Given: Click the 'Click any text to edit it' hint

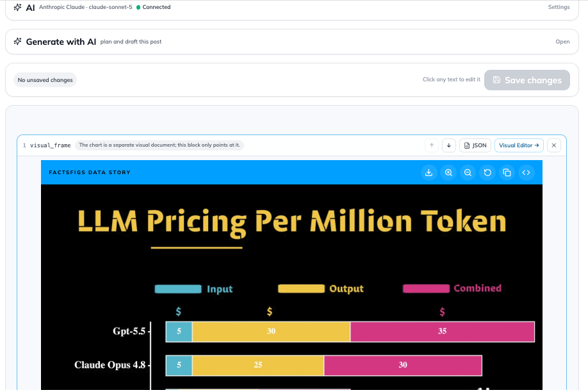Looking at the screenshot, I should click(451, 79).
